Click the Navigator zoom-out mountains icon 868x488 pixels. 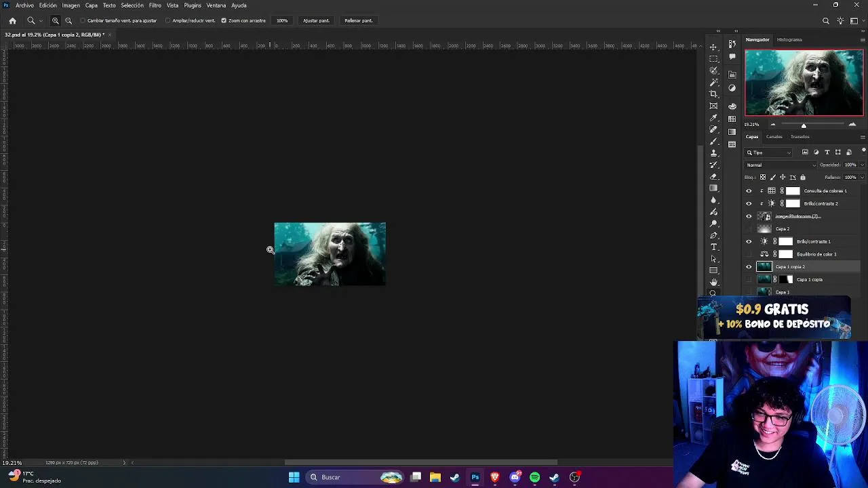point(772,125)
